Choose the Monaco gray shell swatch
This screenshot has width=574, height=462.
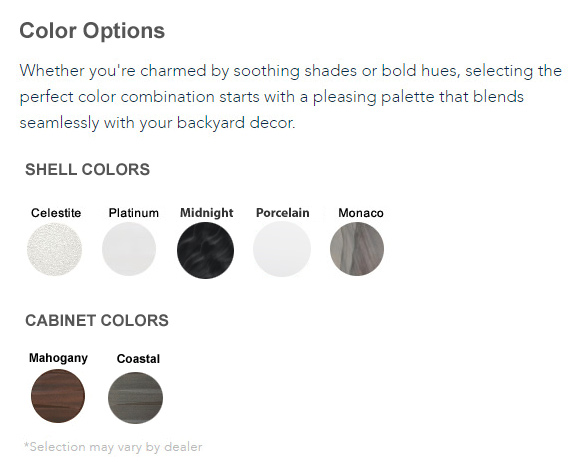coord(357,249)
